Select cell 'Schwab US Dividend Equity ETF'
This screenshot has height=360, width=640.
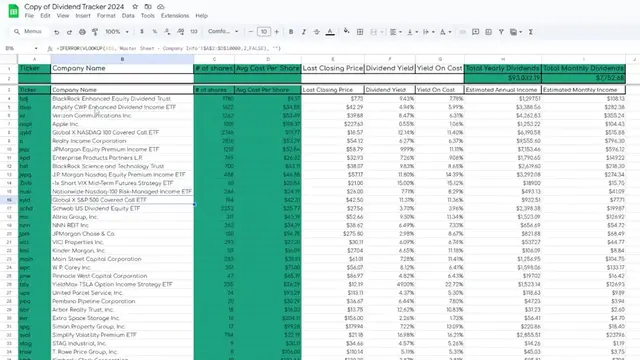pyautogui.click(x=122, y=209)
